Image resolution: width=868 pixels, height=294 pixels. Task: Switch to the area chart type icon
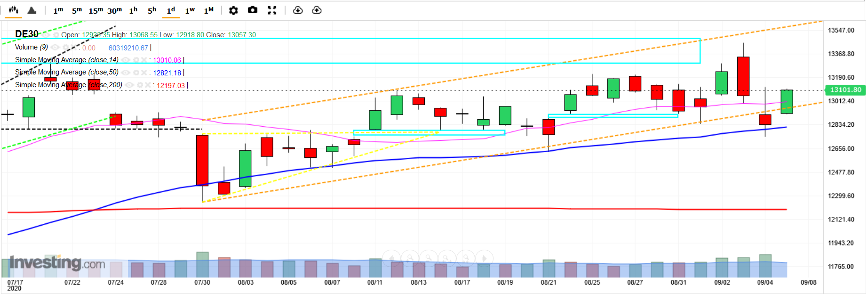tap(32, 10)
